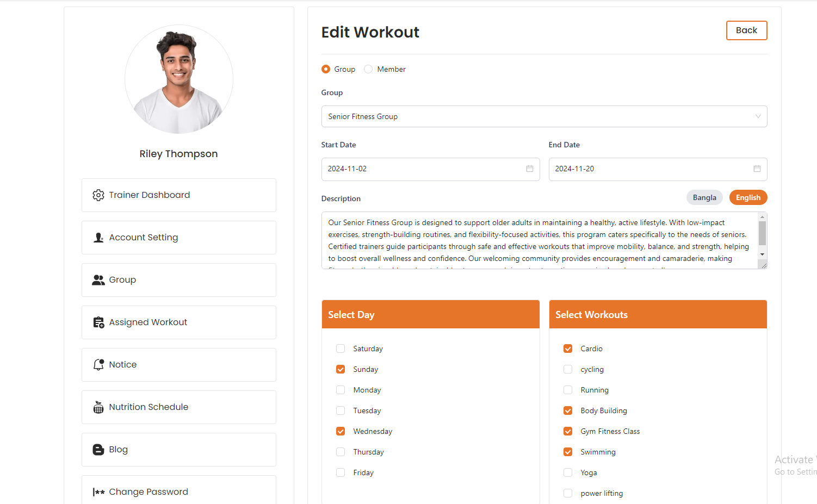Viewport: 817px width, 504px height.
Task: Click the Blog icon in sidebar
Action: pos(98,450)
